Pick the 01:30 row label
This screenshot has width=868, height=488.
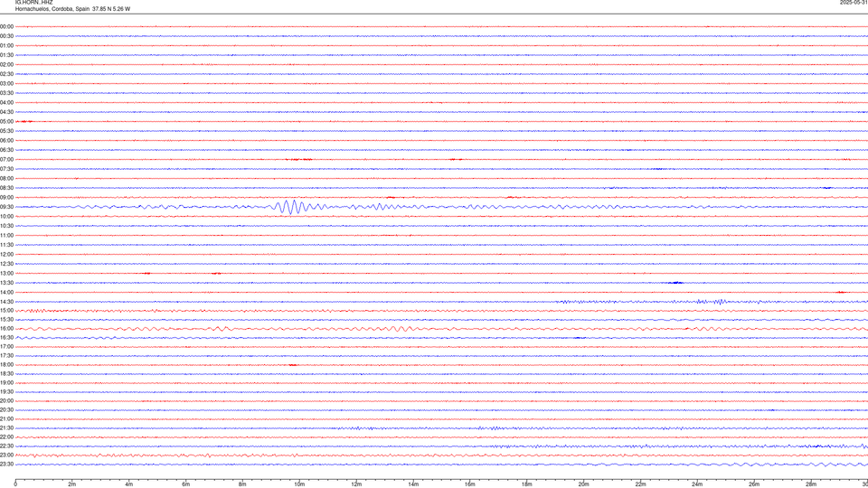(x=6, y=55)
